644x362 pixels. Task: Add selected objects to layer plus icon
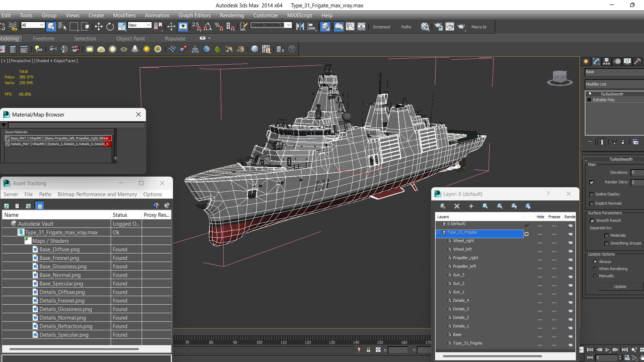[x=471, y=206]
